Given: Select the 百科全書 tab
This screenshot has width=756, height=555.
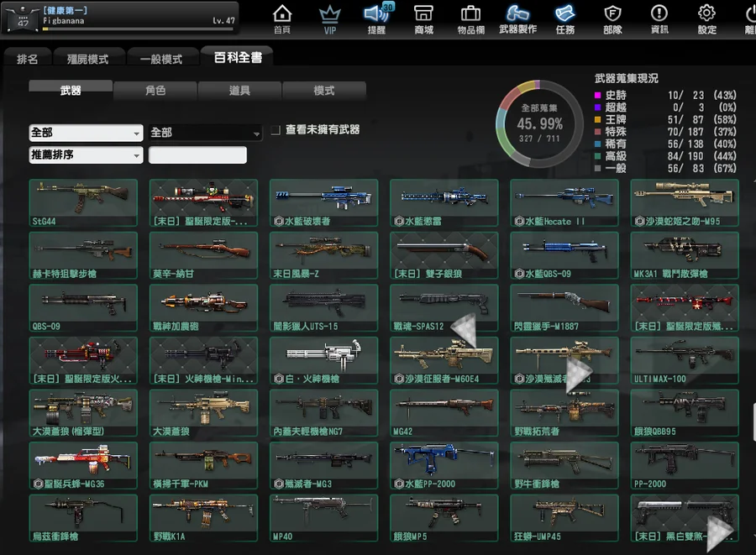Looking at the screenshot, I should click(238, 57).
